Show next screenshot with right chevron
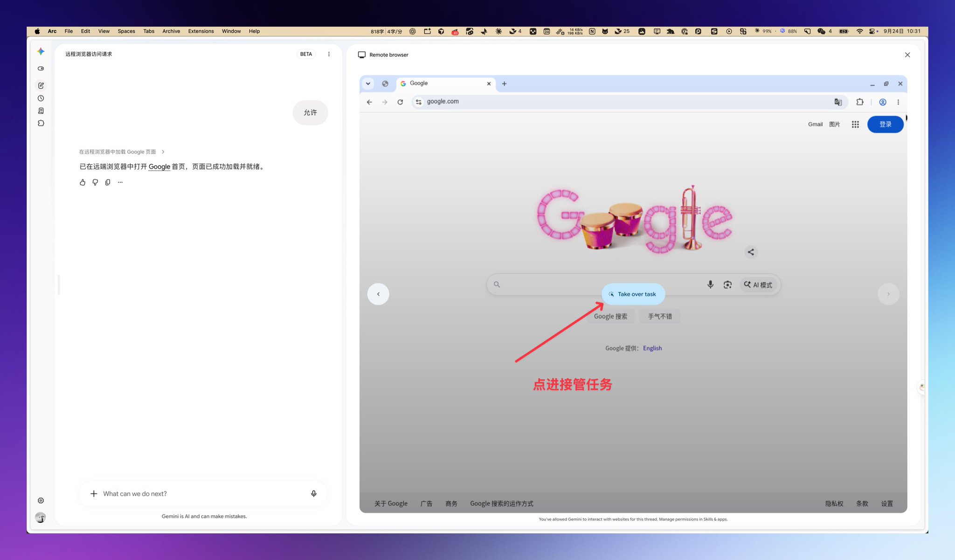 (888, 294)
